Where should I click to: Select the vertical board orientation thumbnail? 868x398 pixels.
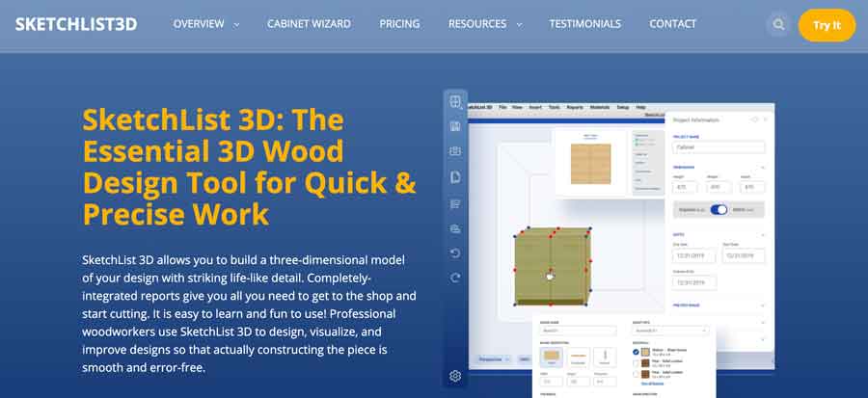pyautogui.click(x=605, y=358)
